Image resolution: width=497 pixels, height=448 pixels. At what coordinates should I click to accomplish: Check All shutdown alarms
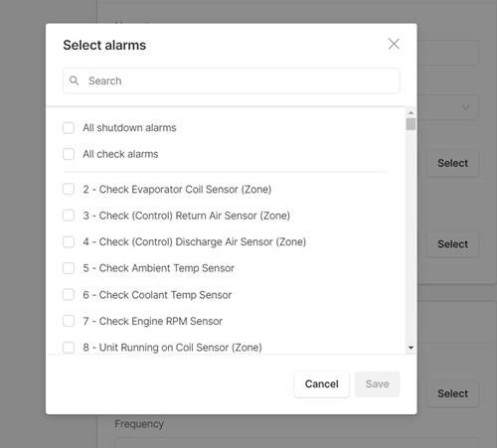point(69,128)
